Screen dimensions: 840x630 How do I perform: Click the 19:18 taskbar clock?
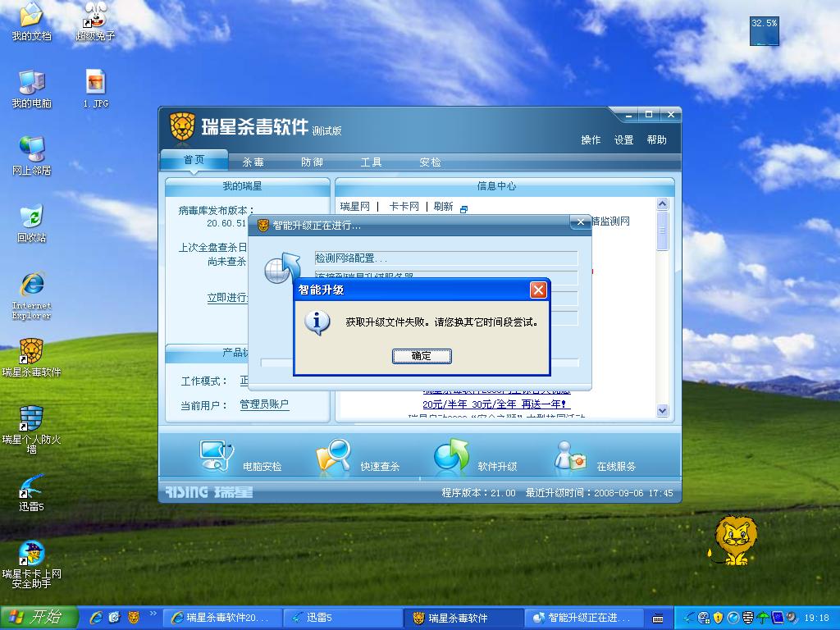(x=816, y=618)
